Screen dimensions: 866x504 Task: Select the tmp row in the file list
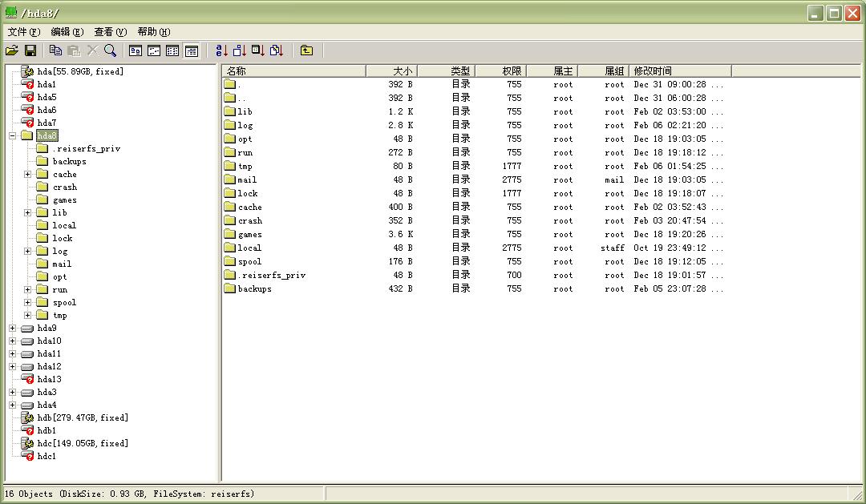coord(475,166)
